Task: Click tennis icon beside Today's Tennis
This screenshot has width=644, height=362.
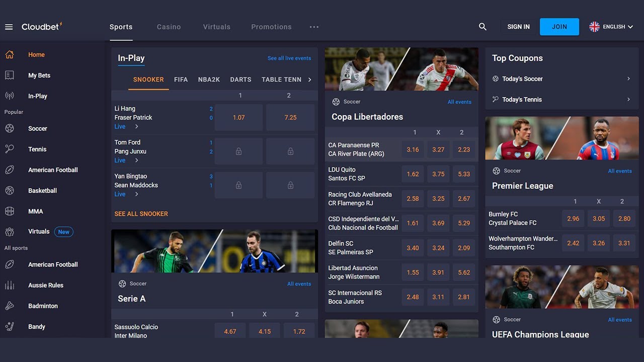Action: pyautogui.click(x=496, y=99)
